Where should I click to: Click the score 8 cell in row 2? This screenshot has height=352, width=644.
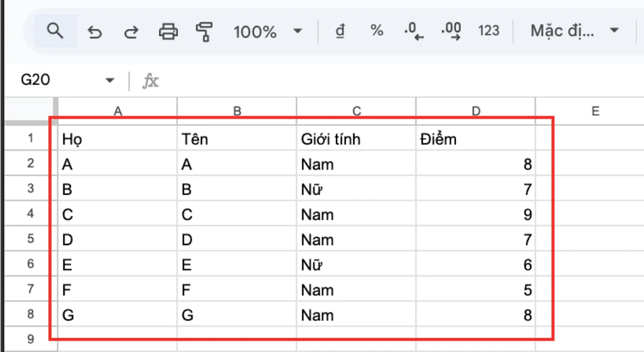click(x=476, y=164)
